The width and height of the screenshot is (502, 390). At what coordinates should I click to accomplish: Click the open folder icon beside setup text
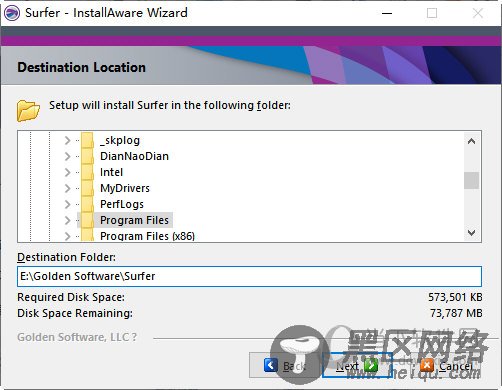pos(28,110)
